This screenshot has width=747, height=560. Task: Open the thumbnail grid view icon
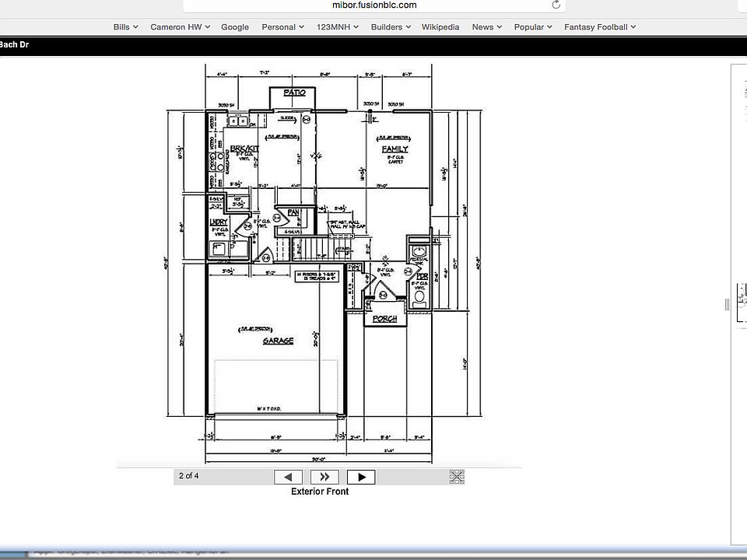tap(457, 477)
